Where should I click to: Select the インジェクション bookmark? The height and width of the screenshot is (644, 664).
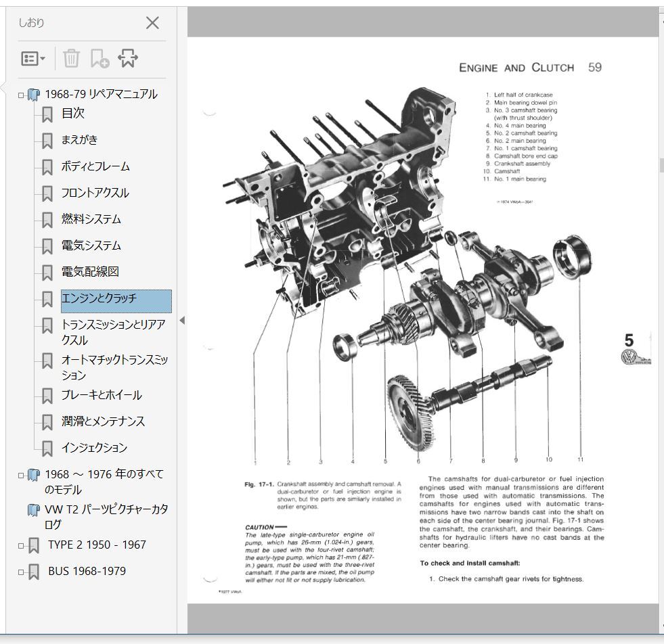(94, 447)
